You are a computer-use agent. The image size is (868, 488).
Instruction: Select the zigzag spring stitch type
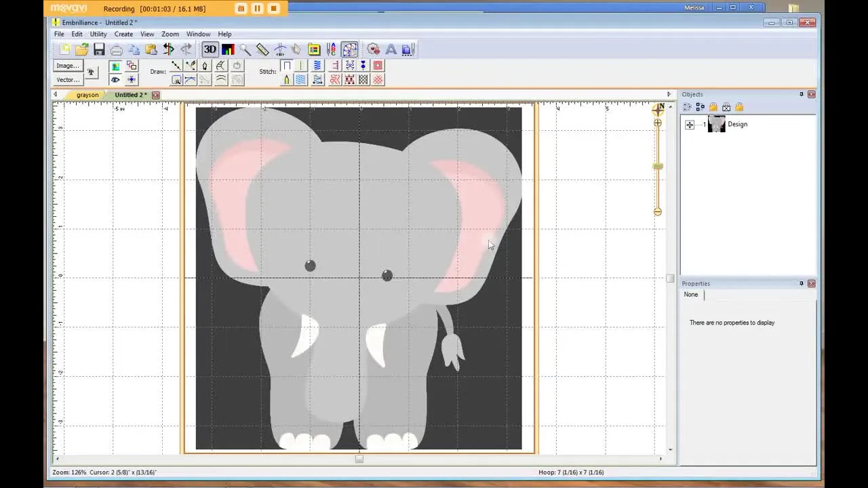coord(317,66)
